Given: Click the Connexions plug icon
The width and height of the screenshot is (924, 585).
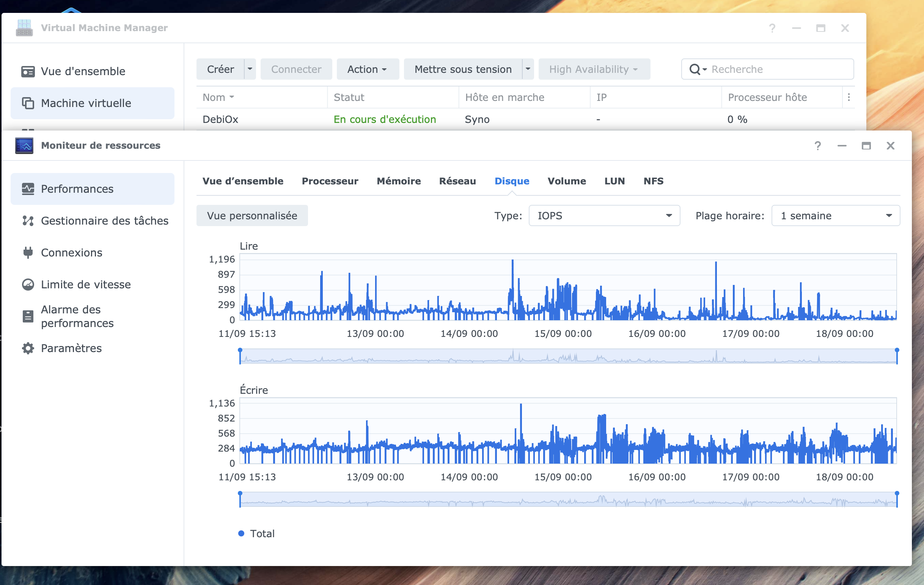Looking at the screenshot, I should pos(28,253).
